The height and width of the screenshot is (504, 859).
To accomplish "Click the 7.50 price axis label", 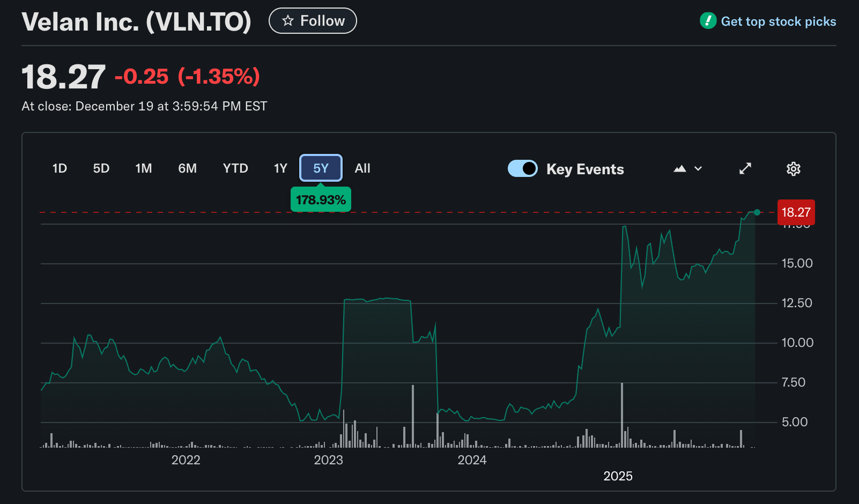I will (793, 382).
